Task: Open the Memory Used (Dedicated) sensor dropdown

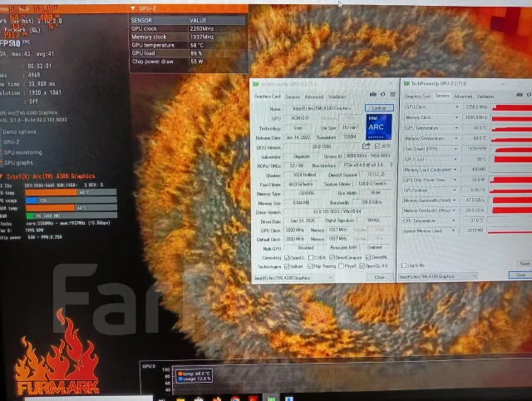Action: point(456,169)
